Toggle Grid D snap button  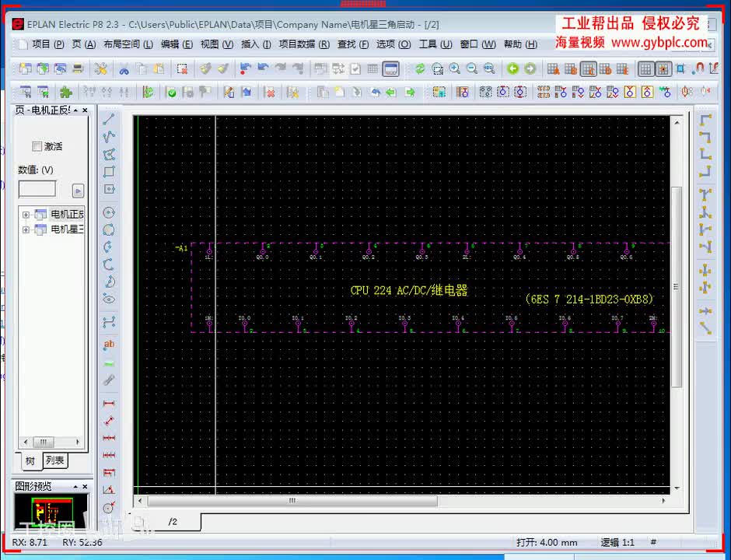pos(606,69)
